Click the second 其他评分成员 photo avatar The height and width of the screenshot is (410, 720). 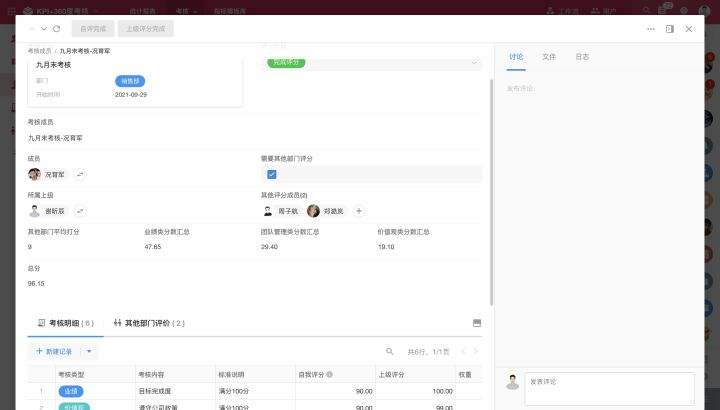(x=314, y=211)
